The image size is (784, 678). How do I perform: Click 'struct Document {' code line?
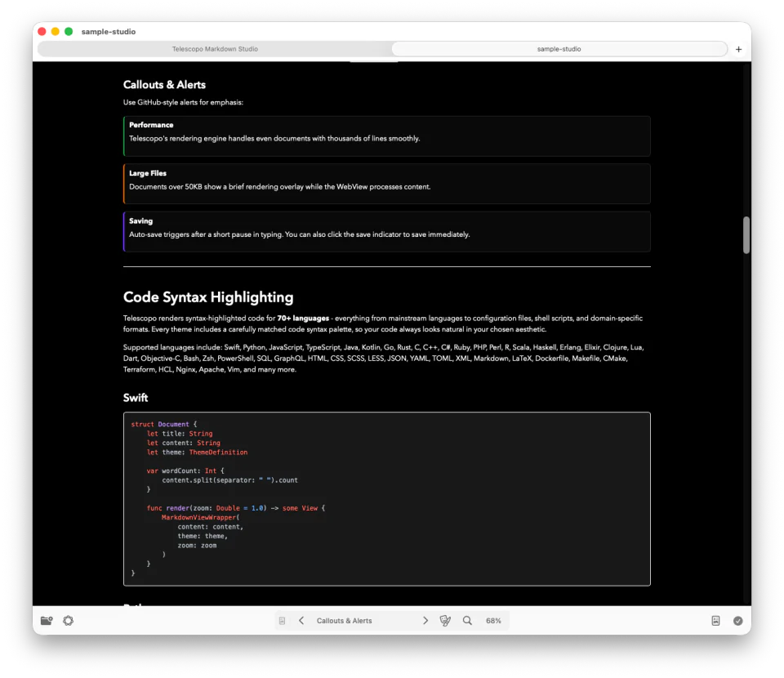point(164,424)
